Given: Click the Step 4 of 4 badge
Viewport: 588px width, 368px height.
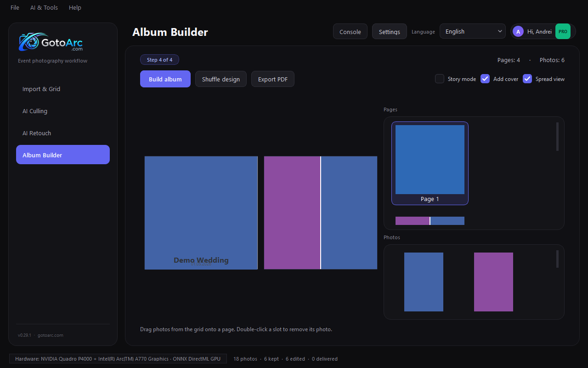Looking at the screenshot, I should [159, 60].
